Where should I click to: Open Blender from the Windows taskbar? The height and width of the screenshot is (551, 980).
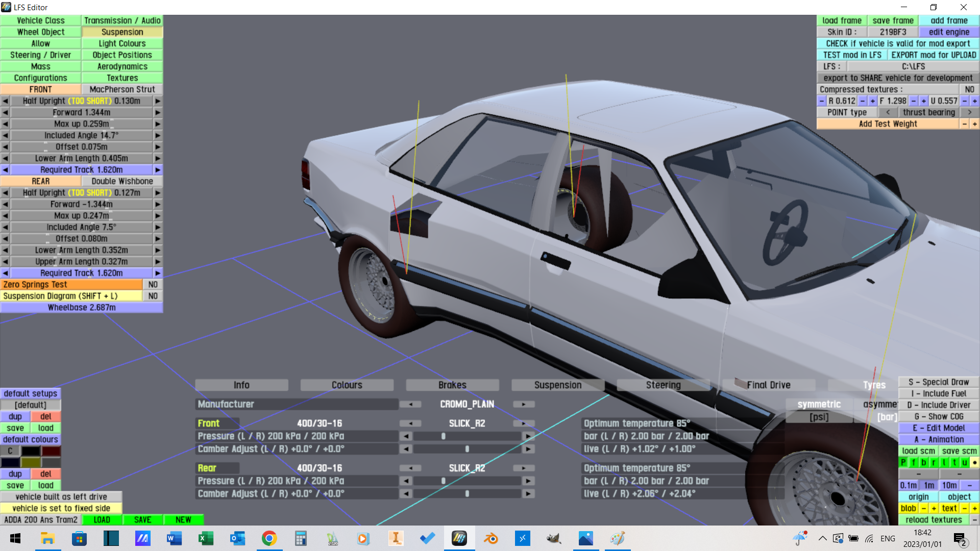(x=491, y=538)
